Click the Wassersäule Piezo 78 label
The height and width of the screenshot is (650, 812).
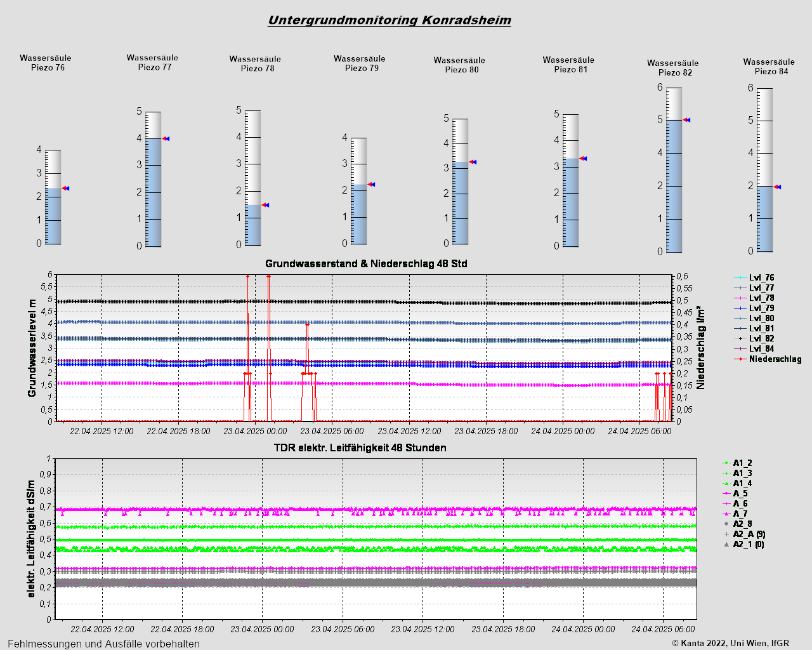click(x=256, y=63)
